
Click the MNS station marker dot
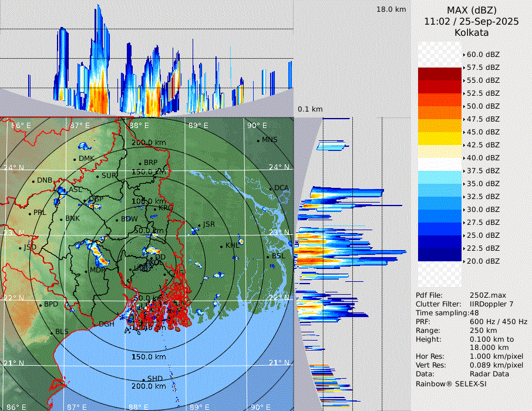click(x=258, y=140)
